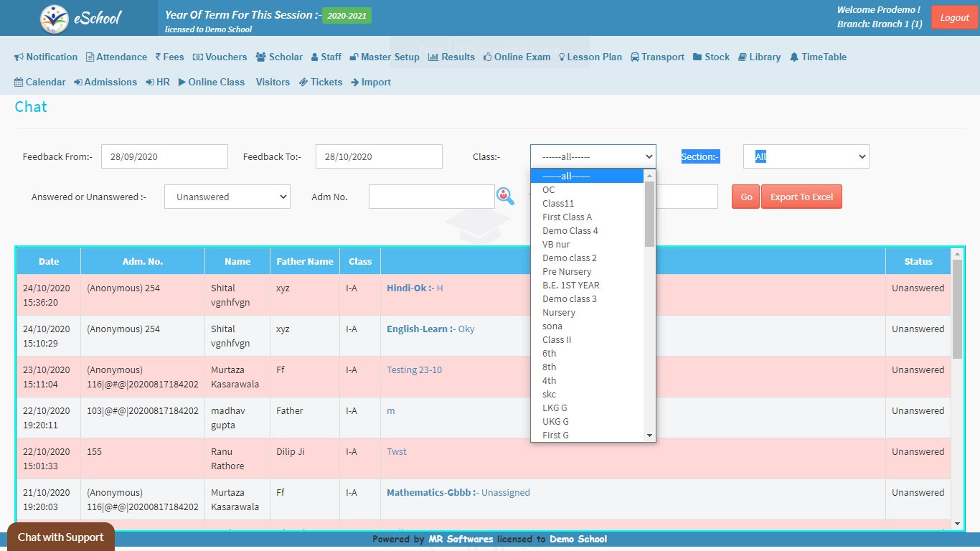Expand the Section dropdown
The width and height of the screenshot is (980, 551).
pyautogui.click(x=806, y=156)
